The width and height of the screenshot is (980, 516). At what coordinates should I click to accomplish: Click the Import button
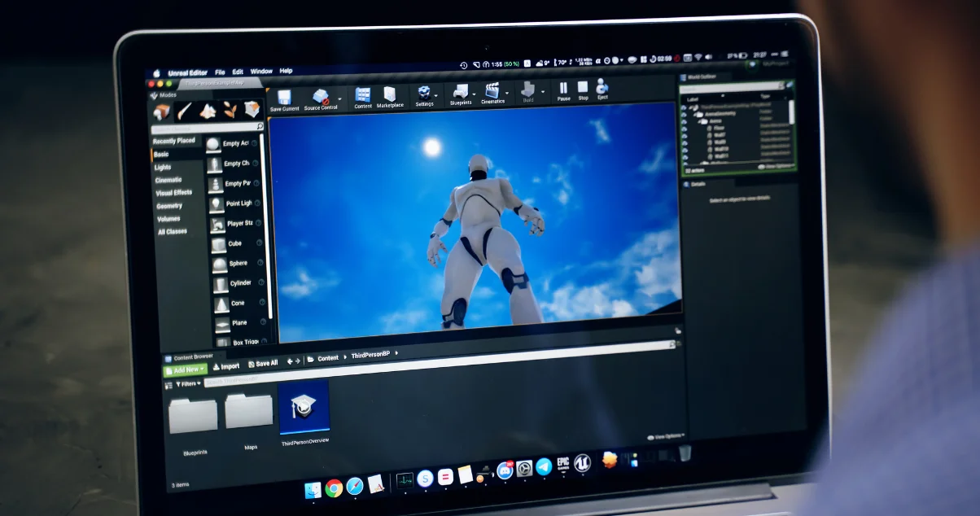[226, 366]
